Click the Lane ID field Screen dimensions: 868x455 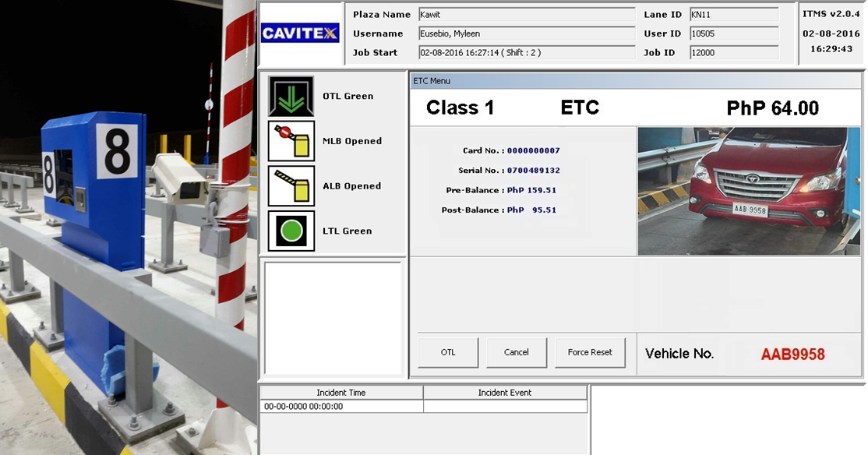click(x=734, y=14)
